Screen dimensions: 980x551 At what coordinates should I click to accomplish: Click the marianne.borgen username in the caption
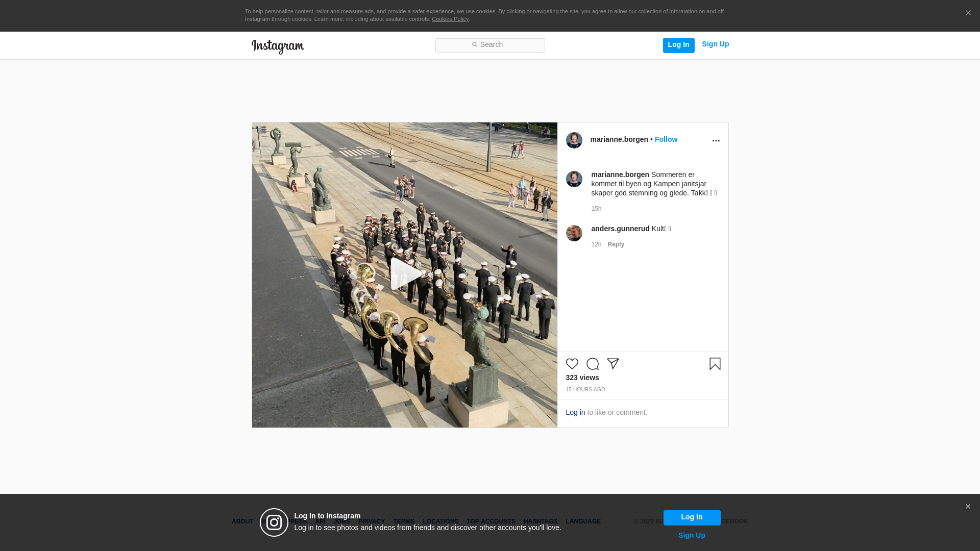coord(620,174)
